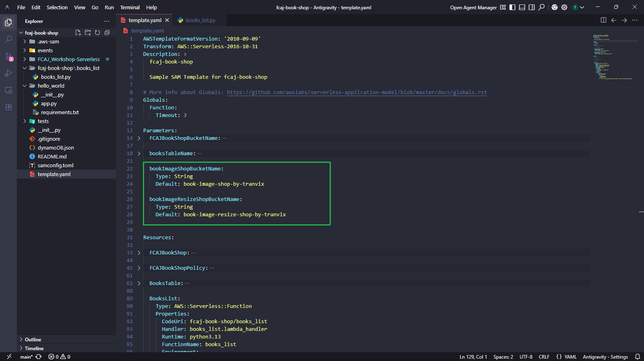Expand the Outline section
Viewport: 644px width, 361px height.
[66, 339]
